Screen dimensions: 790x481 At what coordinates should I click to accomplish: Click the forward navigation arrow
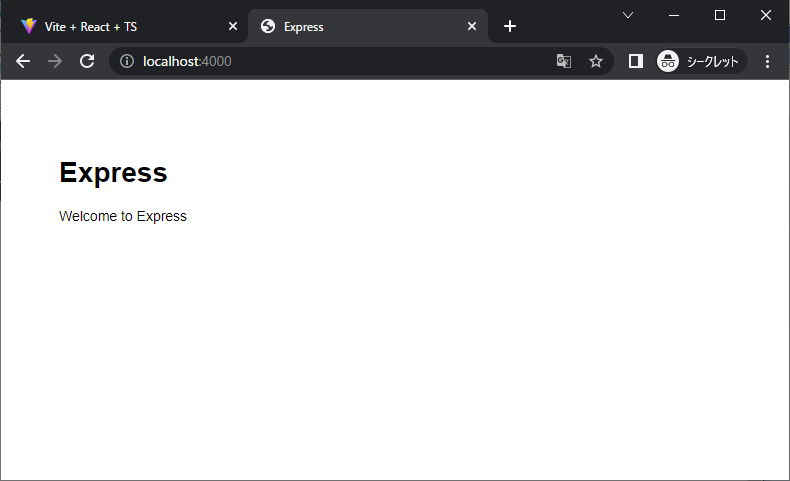[55, 61]
